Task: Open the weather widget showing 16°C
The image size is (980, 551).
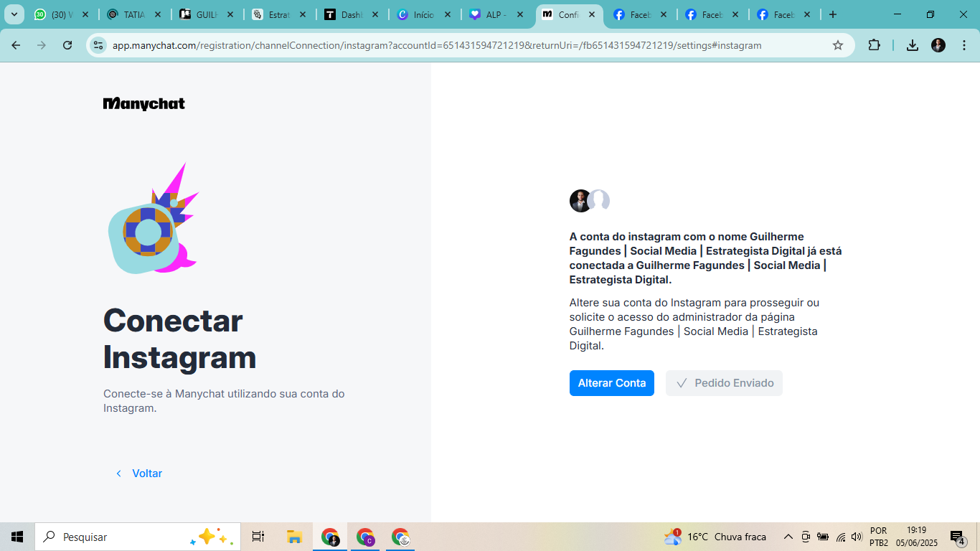Action: click(715, 537)
